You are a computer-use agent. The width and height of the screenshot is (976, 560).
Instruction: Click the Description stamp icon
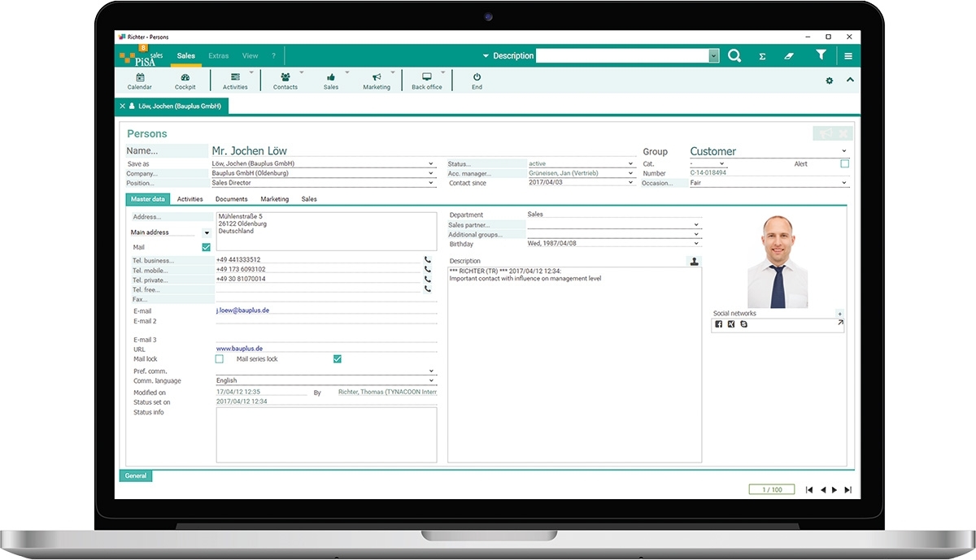click(x=694, y=261)
